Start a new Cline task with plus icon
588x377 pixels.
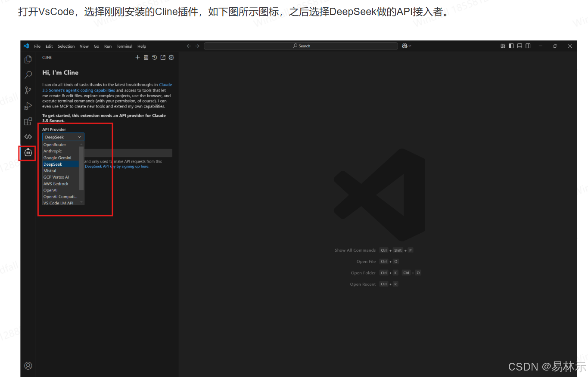point(138,57)
